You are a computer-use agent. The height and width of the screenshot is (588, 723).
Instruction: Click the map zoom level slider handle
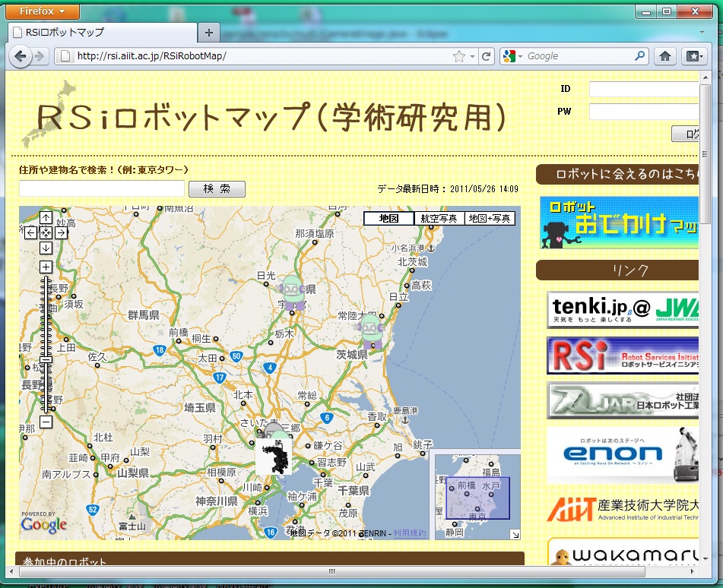[x=46, y=359]
